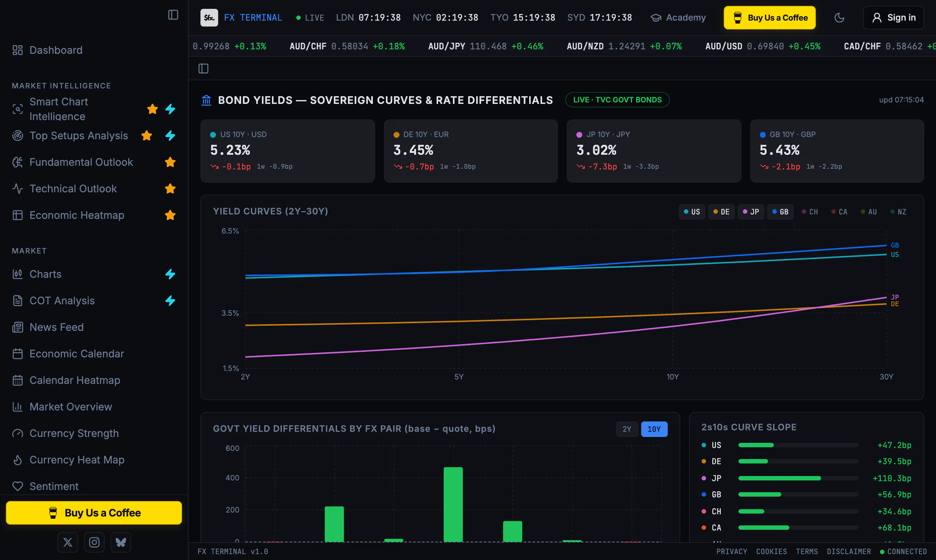Click the US 10Y yield card
The image size is (936, 560).
287,151
